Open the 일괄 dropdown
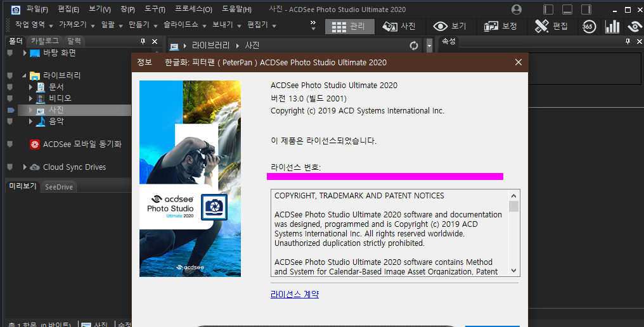 pyautogui.click(x=112, y=25)
